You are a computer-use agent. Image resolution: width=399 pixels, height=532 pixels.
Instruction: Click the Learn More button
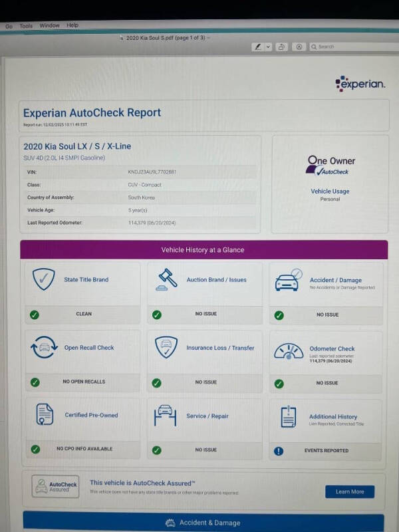[350, 491]
